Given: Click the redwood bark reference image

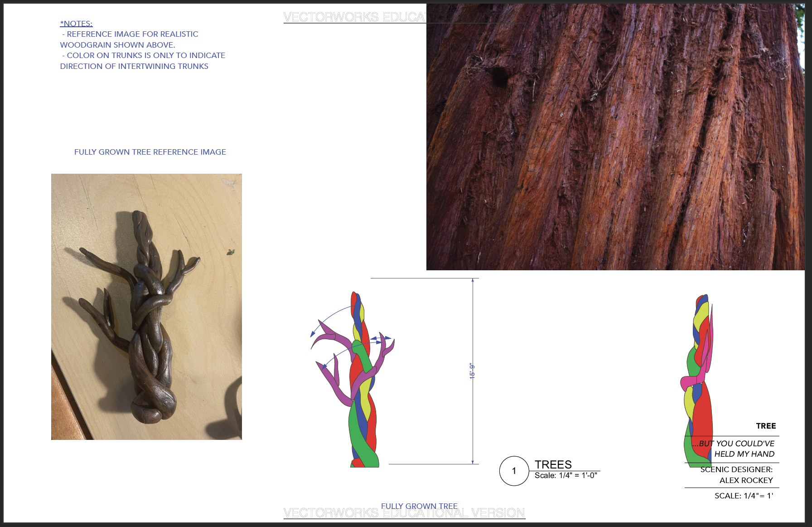Looking at the screenshot, I should pyautogui.click(x=615, y=137).
